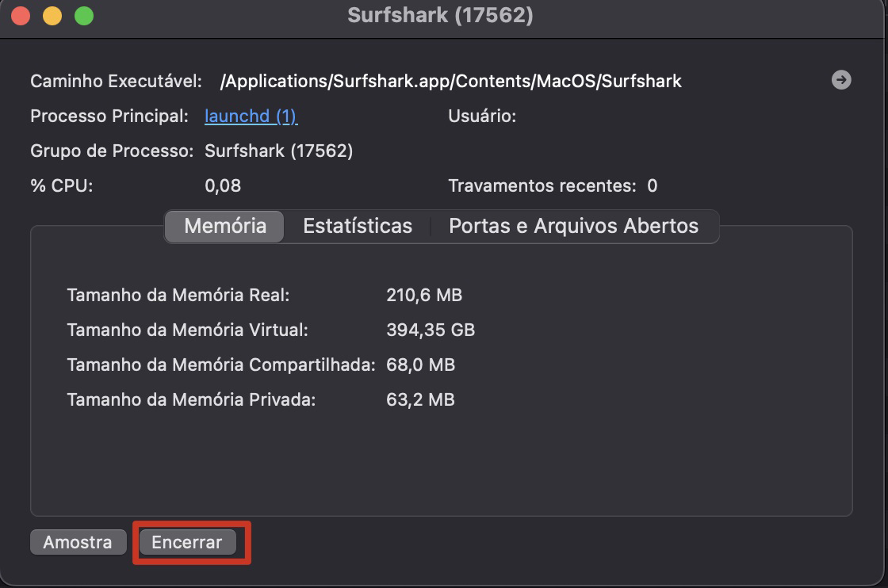
Task: Minimize window with the yellow button
Action: (52, 16)
